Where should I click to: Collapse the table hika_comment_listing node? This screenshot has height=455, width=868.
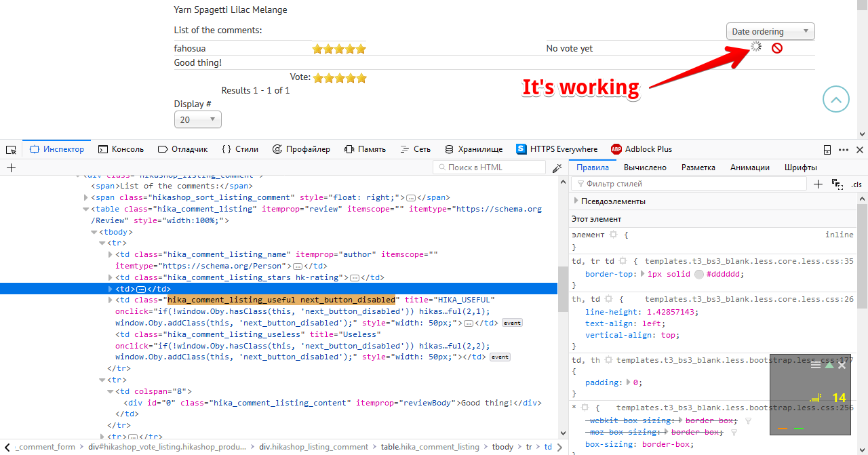click(x=85, y=209)
